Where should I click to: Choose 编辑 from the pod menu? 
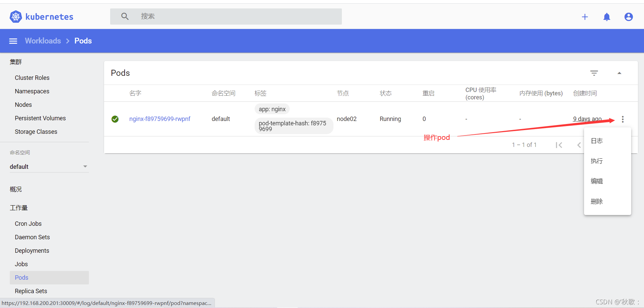(607, 181)
